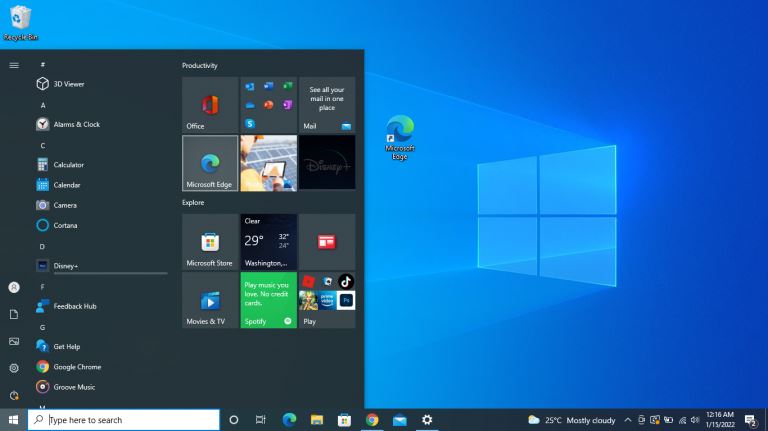Viewport: 768px width, 431px height.
Task: Click the Power button in Start sidebar
Action: coord(14,395)
